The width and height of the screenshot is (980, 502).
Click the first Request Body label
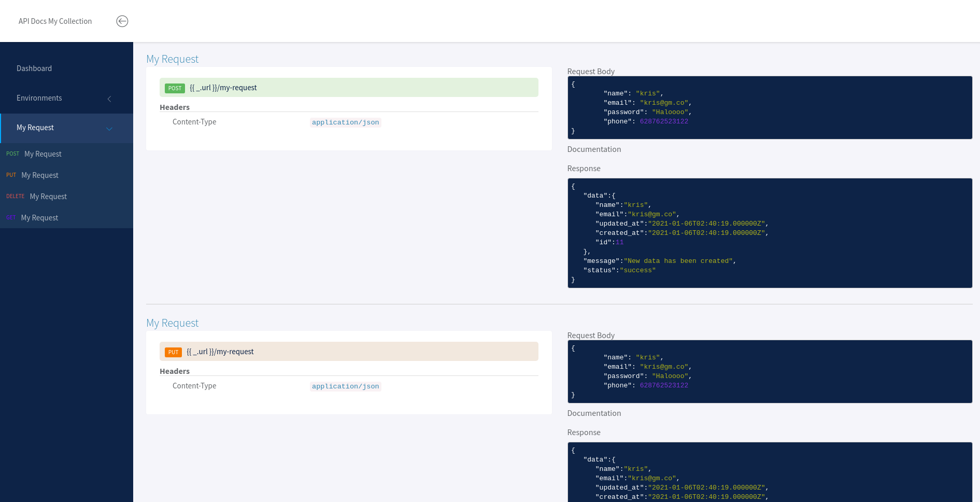[x=591, y=72]
